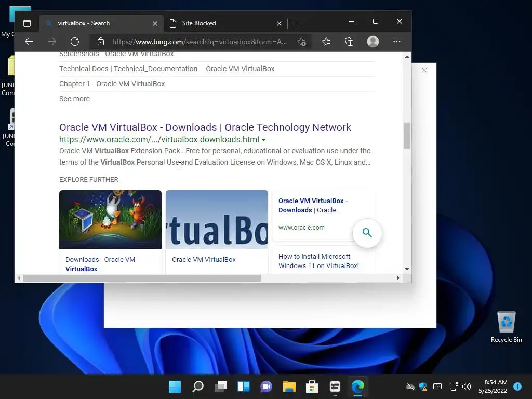Switch to the Site Blocked tab
Screen dimensions: 532x399
pyautogui.click(x=225, y=23)
